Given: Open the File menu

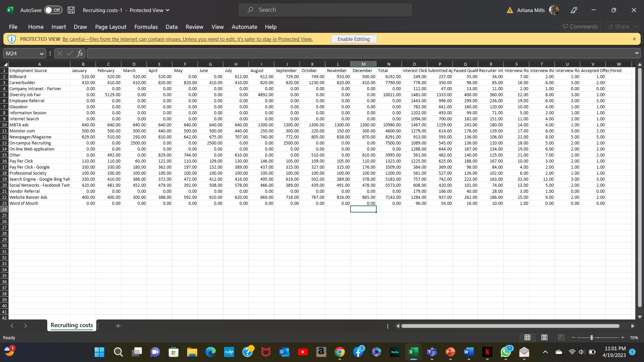Looking at the screenshot, I should [13, 27].
